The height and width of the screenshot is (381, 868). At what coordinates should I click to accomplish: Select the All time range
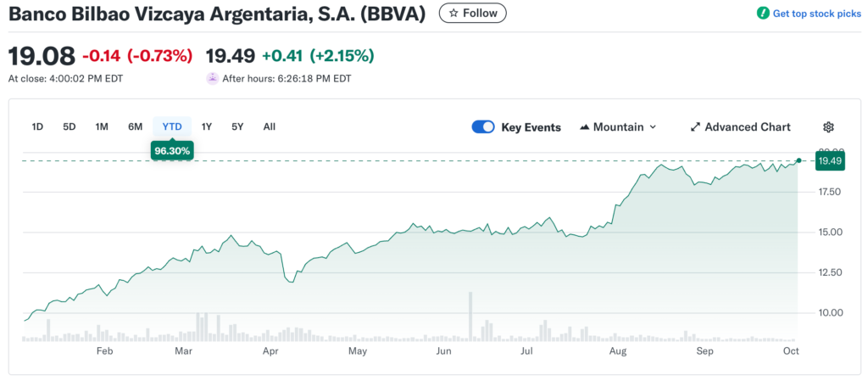[269, 126]
